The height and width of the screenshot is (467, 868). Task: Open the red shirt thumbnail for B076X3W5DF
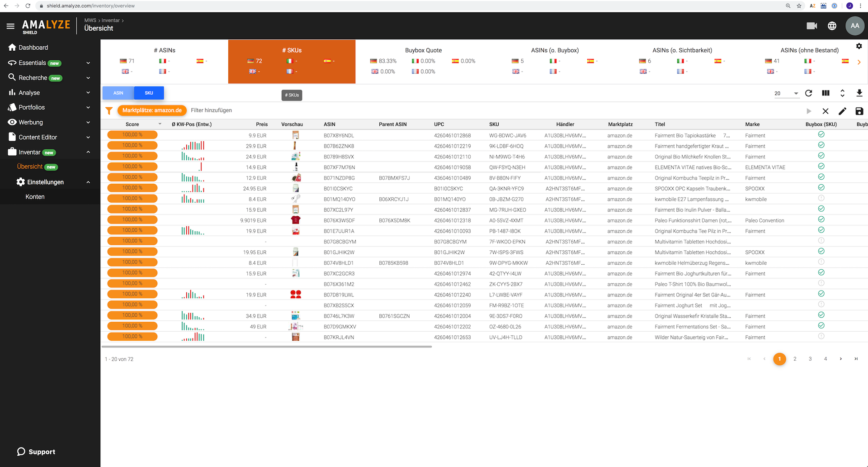tap(296, 220)
